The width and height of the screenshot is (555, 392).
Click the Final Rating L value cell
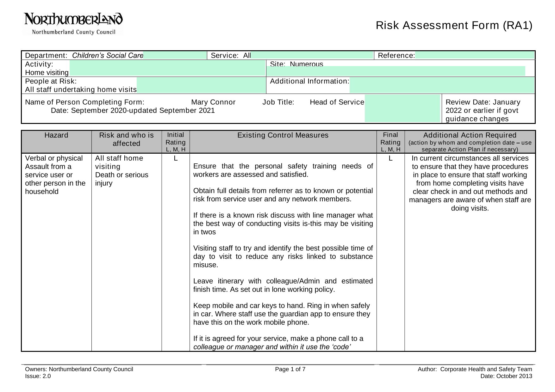[x=390, y=158]
